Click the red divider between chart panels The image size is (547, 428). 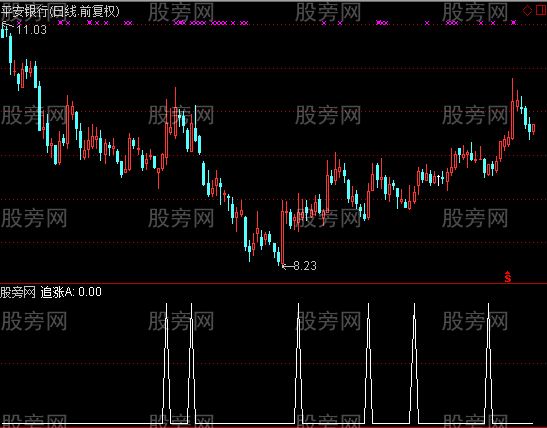point(274,283)
